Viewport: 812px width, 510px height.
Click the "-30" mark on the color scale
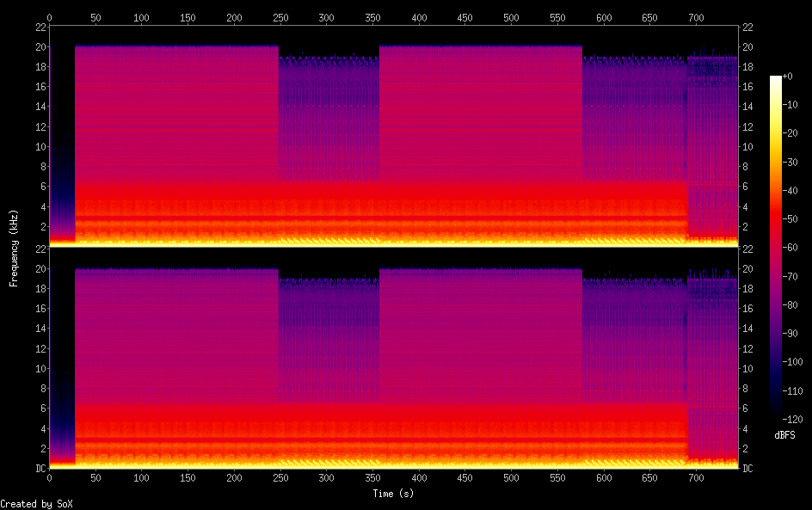(797, 163)
